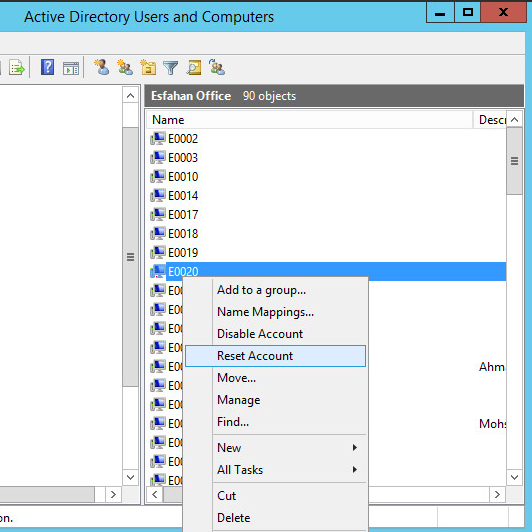Viewport: 532px width, 532px height.
Task: Select the computer icon for E0019
Action: pyautogui.click(x=158, y=252)
